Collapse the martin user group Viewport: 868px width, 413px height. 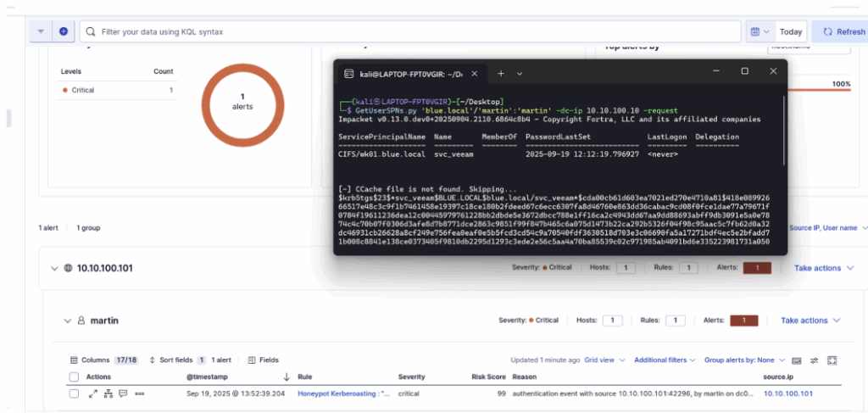(x=66, y=321)
